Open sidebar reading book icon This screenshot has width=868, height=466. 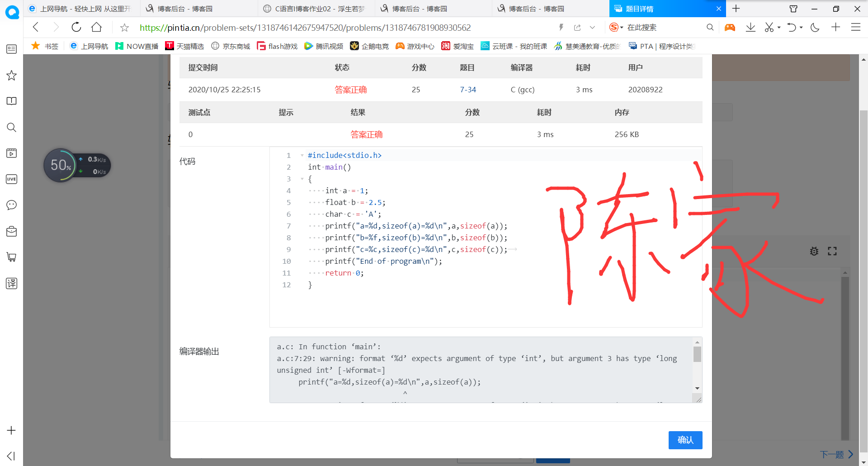(12, 101)
